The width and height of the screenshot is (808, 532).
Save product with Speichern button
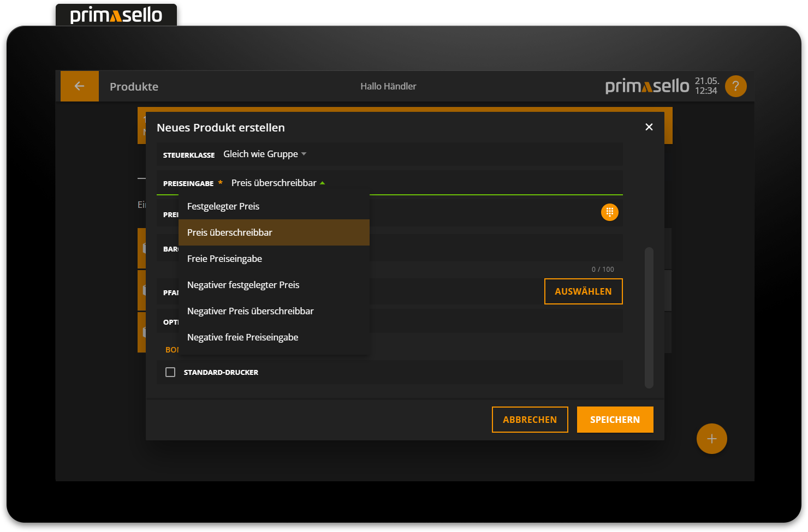tap(615, 420)
